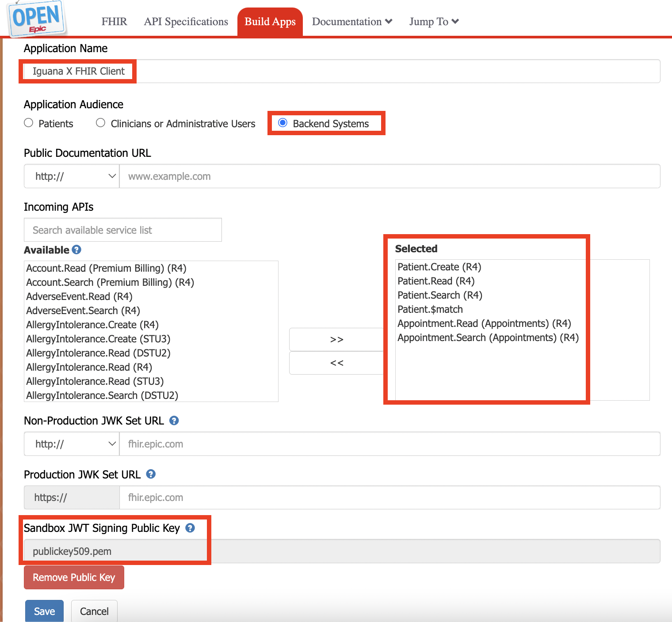Select Appointment.Read (Appointments) (R4)
Image resolution: width=672 pixels, height=622 pixels.
[522, 323]
